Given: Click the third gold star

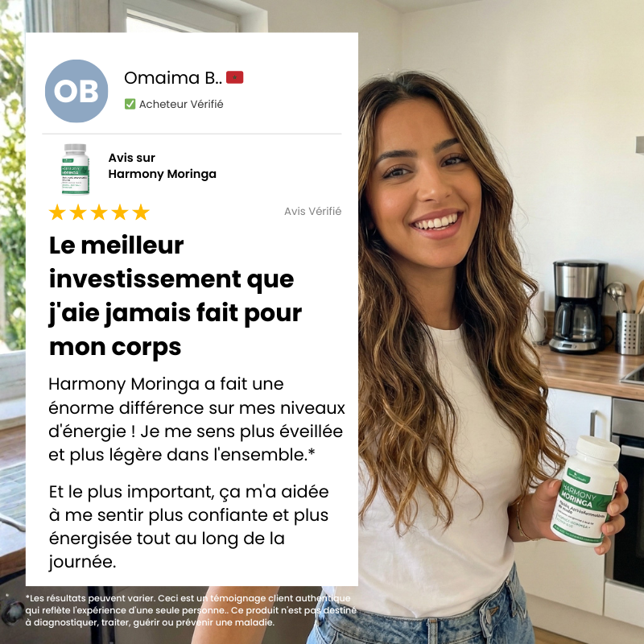Looking at the screenshot, I should click(99, 213).
